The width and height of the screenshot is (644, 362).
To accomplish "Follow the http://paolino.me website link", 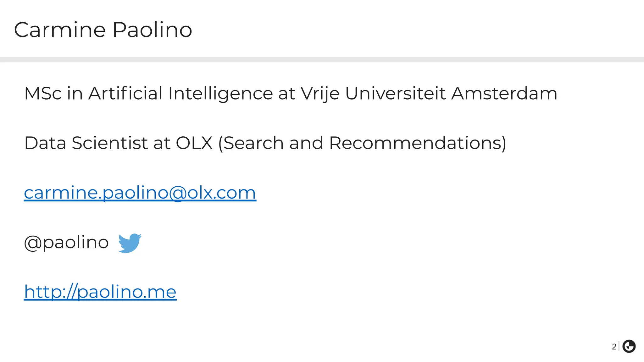I will click(100, 292).
